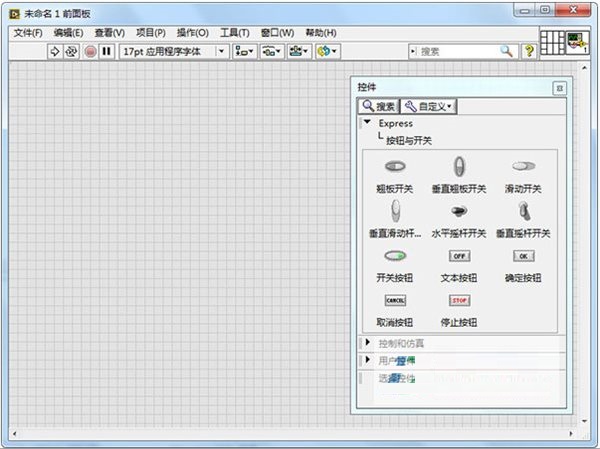Select the 垂直滑动杆 vertical slide switch

395,220
